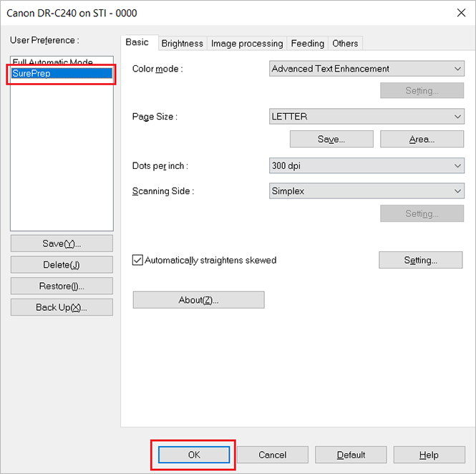Delete the selected user preference
The width and height of the screenshot is (476, 474).
coord(62,265)
